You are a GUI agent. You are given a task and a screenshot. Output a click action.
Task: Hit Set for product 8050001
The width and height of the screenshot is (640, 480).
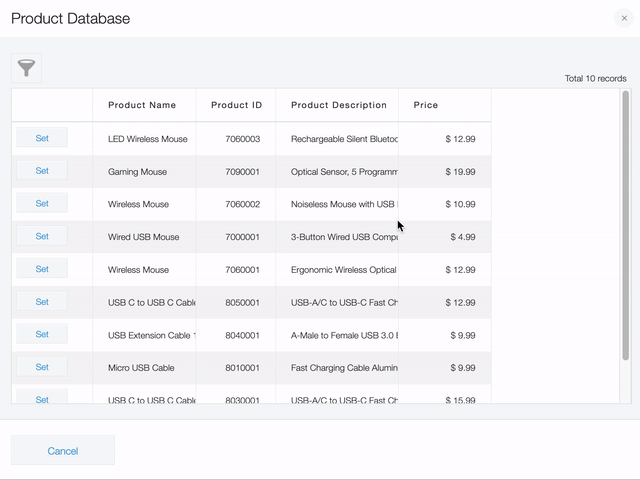tap(42, 302)
